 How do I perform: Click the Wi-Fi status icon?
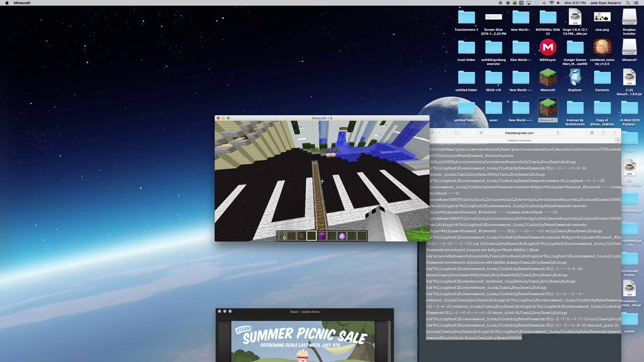[551, 3]
